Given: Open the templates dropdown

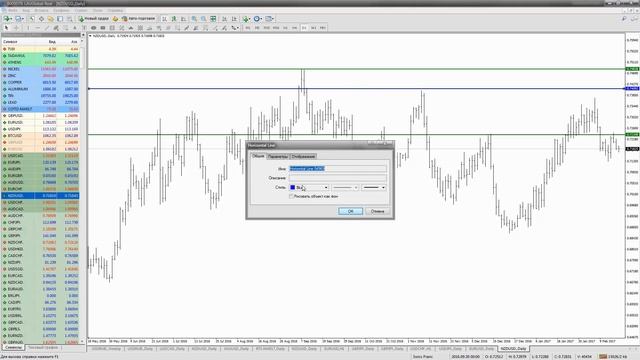Looking at the screenshot, I should [269, 19].
